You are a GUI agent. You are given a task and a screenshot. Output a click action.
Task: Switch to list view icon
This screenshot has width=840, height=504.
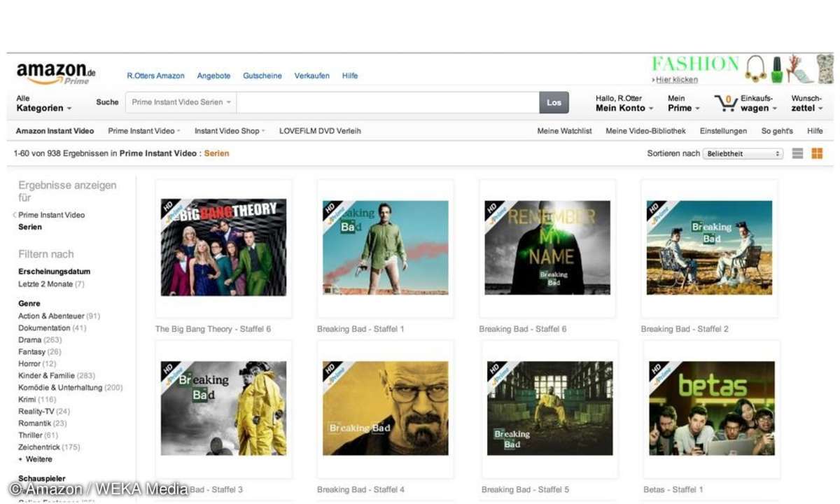(x=797, y=153)
